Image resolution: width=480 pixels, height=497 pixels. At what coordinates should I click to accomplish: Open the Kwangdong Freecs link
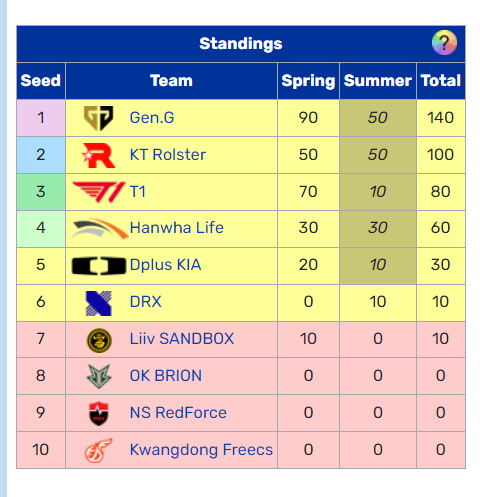pos(201,450)
